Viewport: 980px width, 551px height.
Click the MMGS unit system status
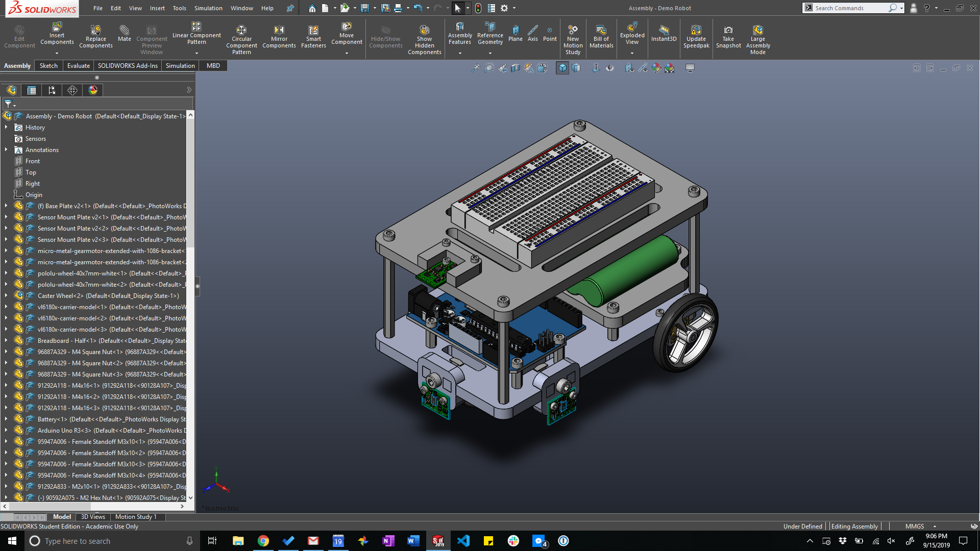tap(914, 527)
